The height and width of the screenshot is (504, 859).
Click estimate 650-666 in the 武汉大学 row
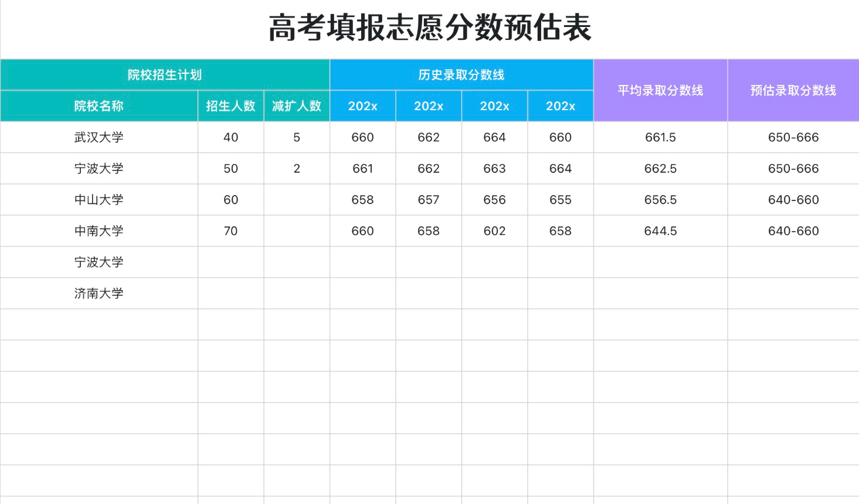click(793, 137)
